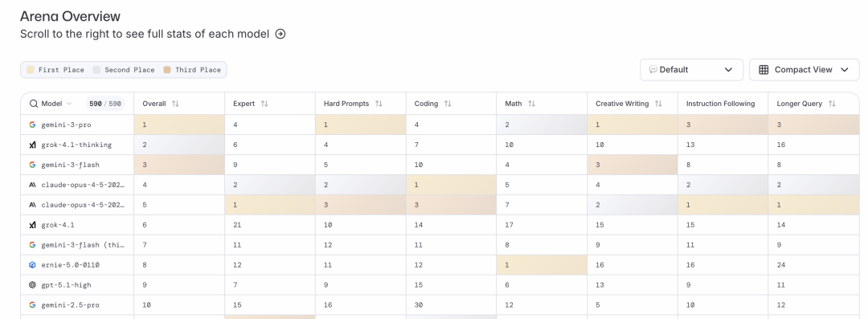Sort by Overall column arrows
The image size is (868, 319).
coord(175,104)
